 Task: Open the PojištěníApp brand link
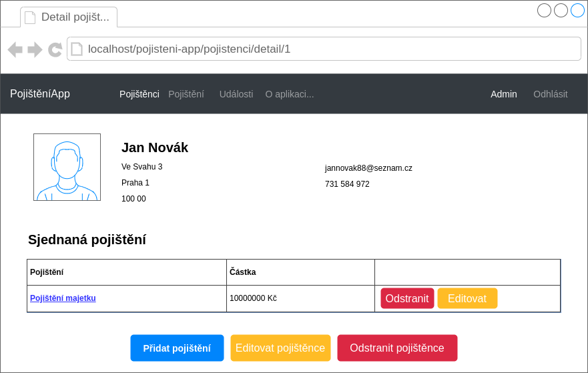[40, 94]
